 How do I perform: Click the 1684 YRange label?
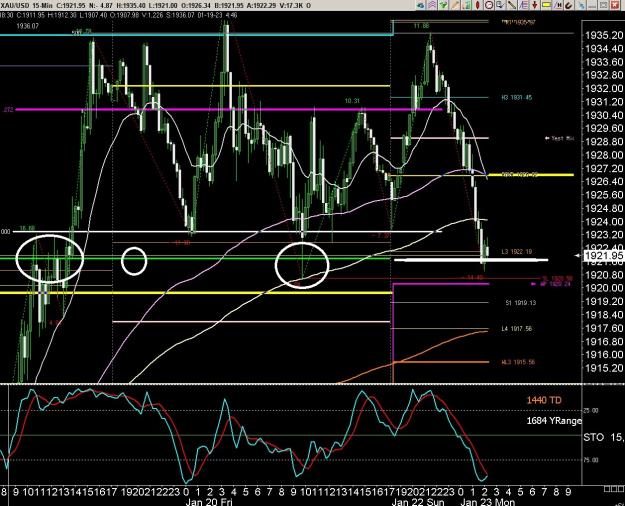(554, 421)
